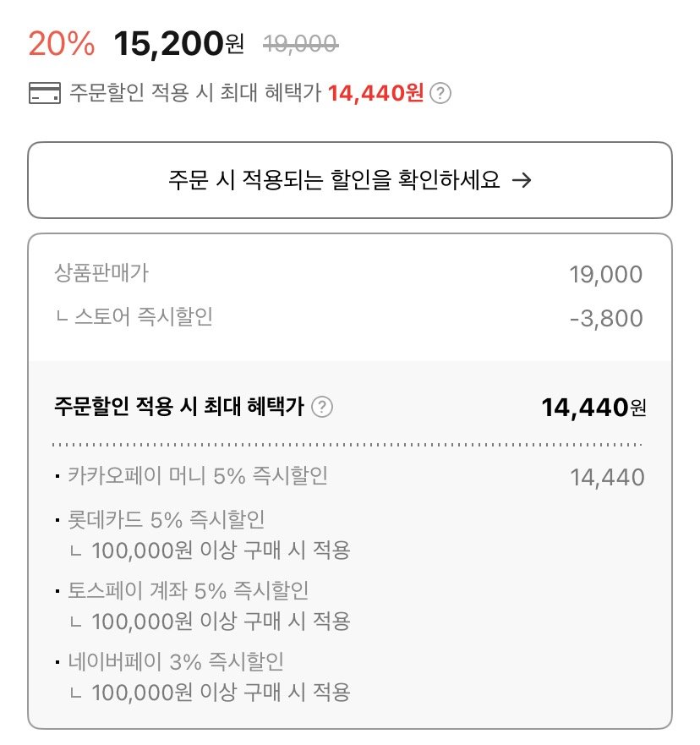Open the help icon next to red 14,440원
Screen dimensions: 700x745
click(440, 93)
